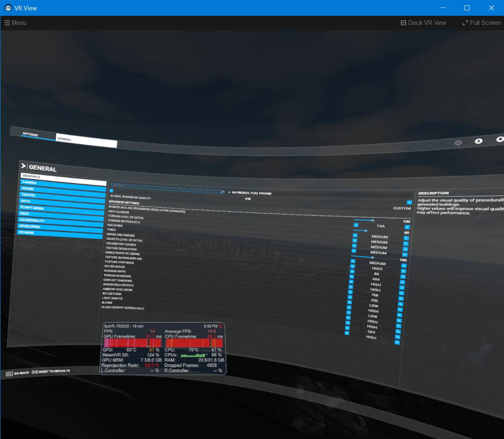This screenshot has height=439, width=504.
Task: Click the right arrow next to TAA
Action: (x=407, y=227)
